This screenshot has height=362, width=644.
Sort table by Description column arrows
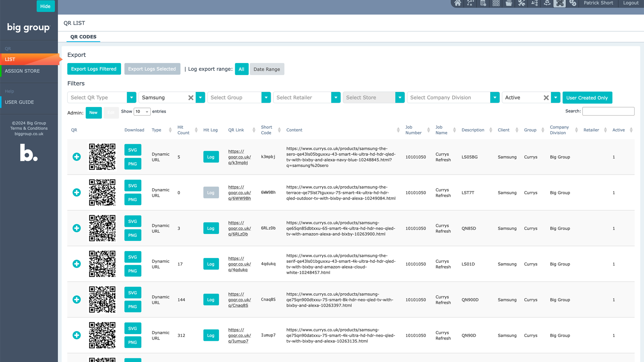tap(491, 130)
